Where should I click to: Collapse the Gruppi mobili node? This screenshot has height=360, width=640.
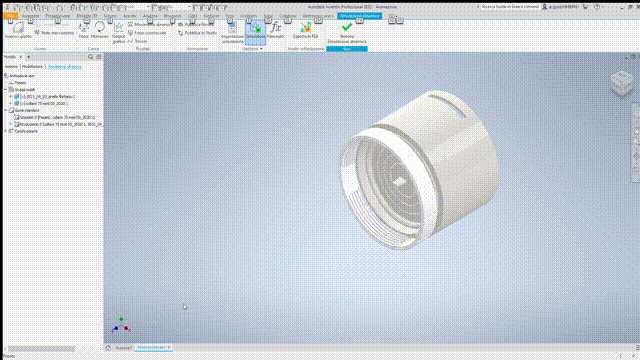click(x=6, y=89)
